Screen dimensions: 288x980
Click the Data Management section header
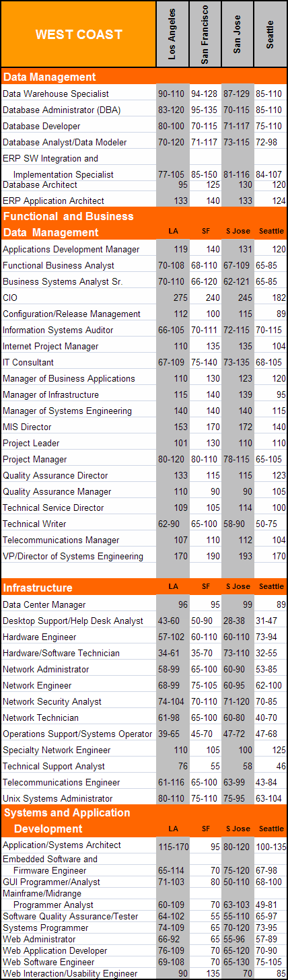pos(49,77)
